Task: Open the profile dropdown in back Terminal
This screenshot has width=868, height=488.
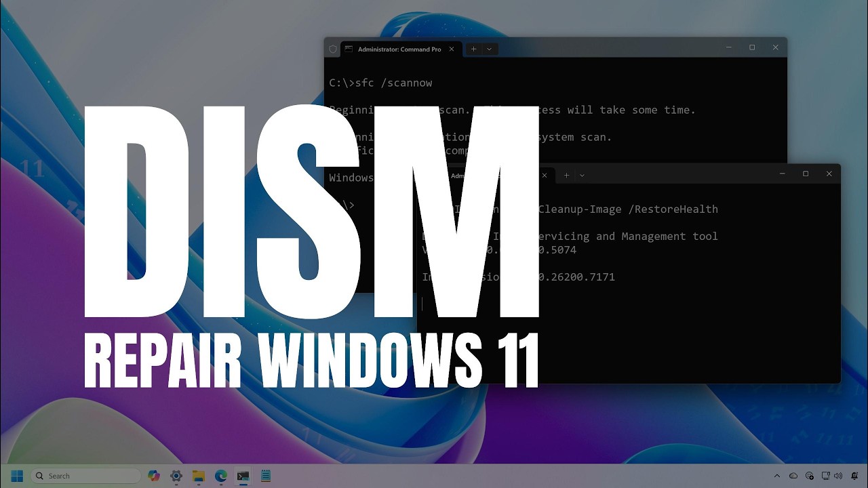Action: (489, 49)
